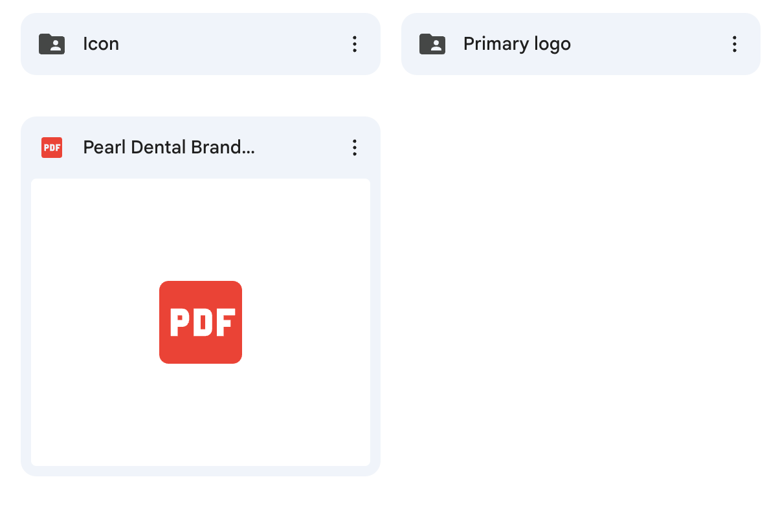778x532 pixels.
Task: Select the "Primary logo" folder name
Action: point(517,44)
